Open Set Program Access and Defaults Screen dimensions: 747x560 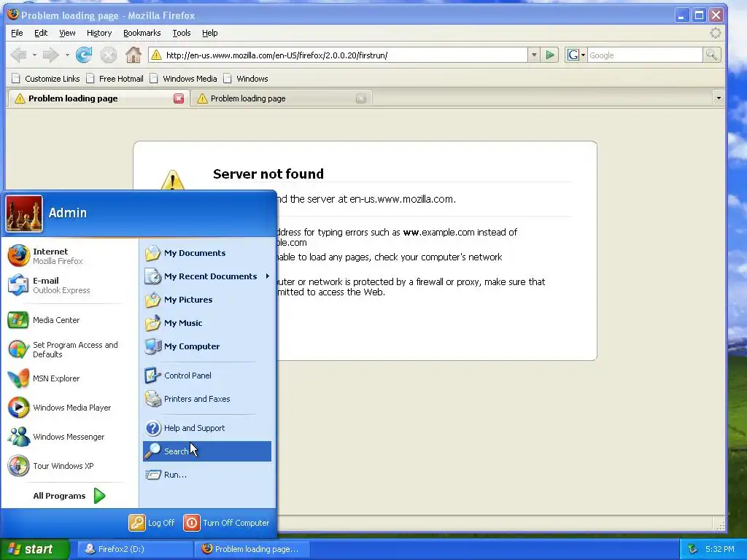click(x=69, y=349)
